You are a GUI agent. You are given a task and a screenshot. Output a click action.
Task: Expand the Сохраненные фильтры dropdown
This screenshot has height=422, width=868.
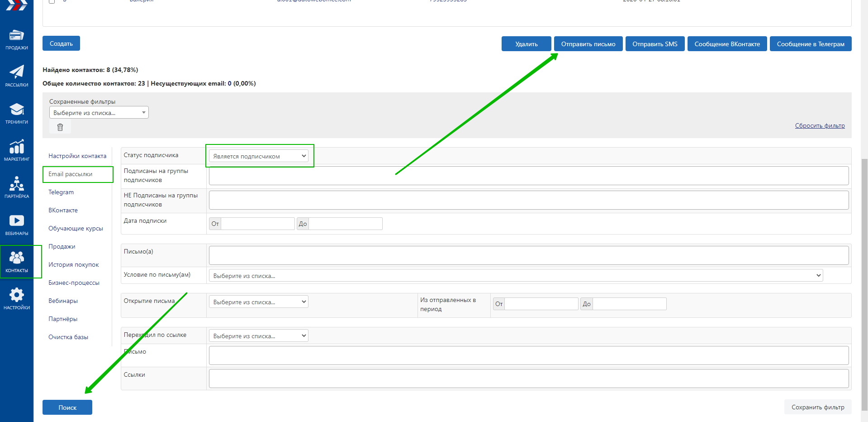(x=99, y=113)
